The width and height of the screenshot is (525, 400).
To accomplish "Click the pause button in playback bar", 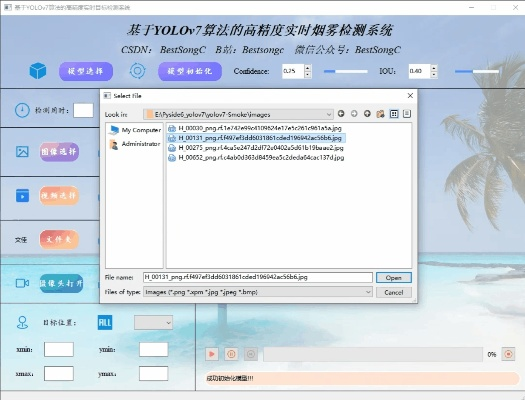I will [231, 354].
